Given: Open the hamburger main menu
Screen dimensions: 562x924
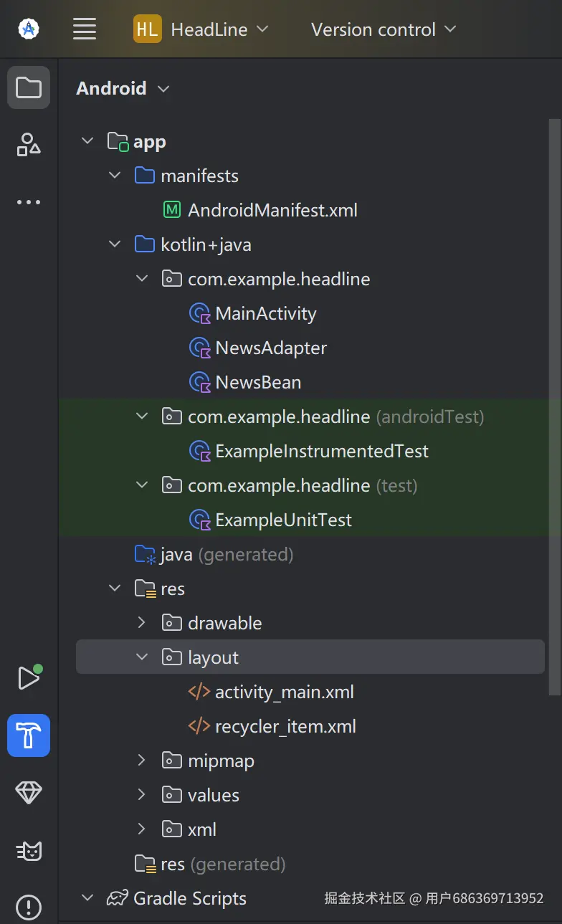Looking at the screenshot, I should [85, 29].
